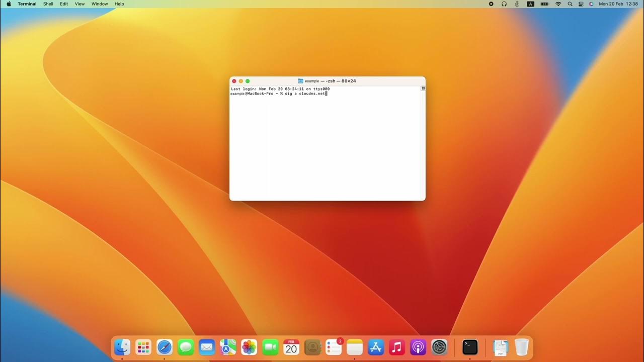Minimize the Terminal window
The image size is (644, 362).
tap(240, 81)
